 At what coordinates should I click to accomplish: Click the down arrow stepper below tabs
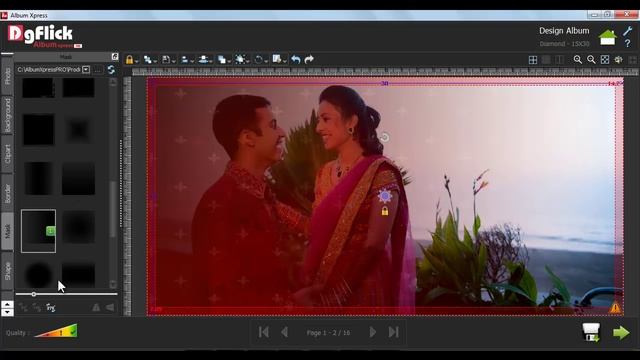pos(7,313)
